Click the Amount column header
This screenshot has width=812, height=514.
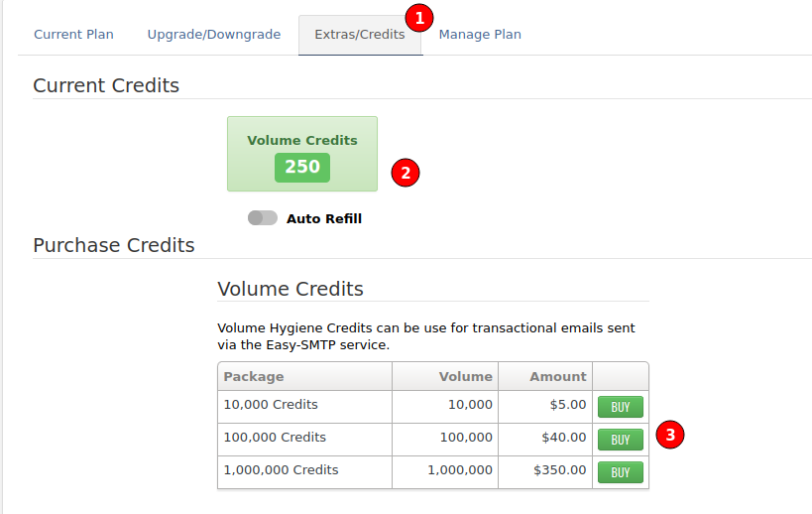coord(558,377)
